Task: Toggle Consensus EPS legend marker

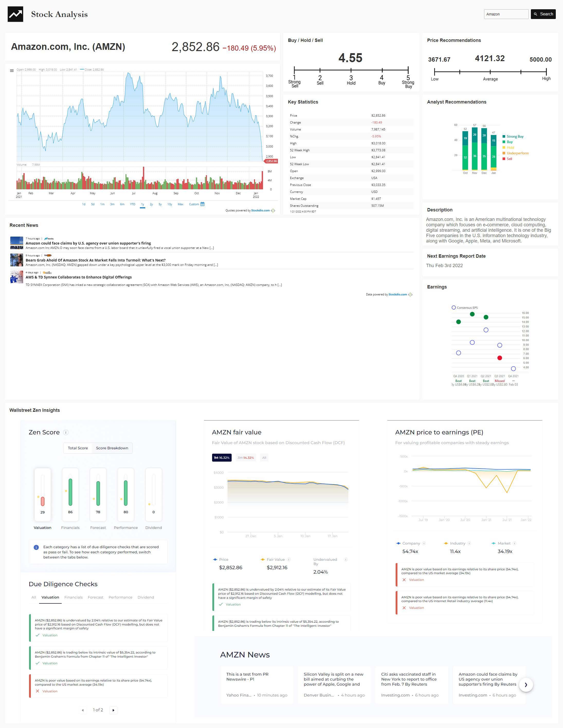Action: coord(453,307)
